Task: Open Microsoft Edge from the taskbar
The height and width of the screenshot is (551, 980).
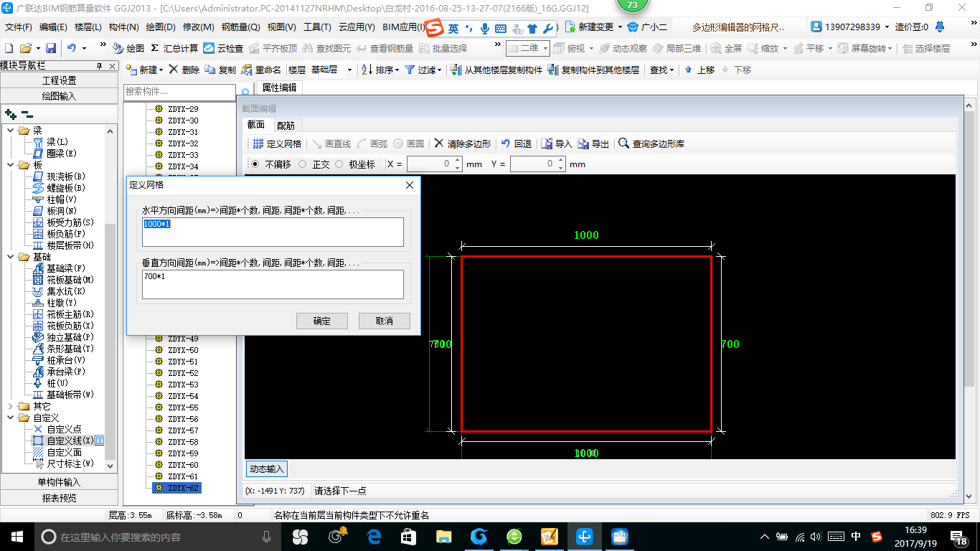Action: pos(373,536)
